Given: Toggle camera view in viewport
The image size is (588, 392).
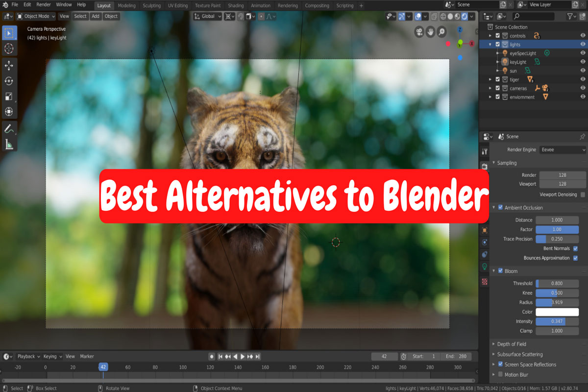Looking at the screenshot, I should point(419,32).
